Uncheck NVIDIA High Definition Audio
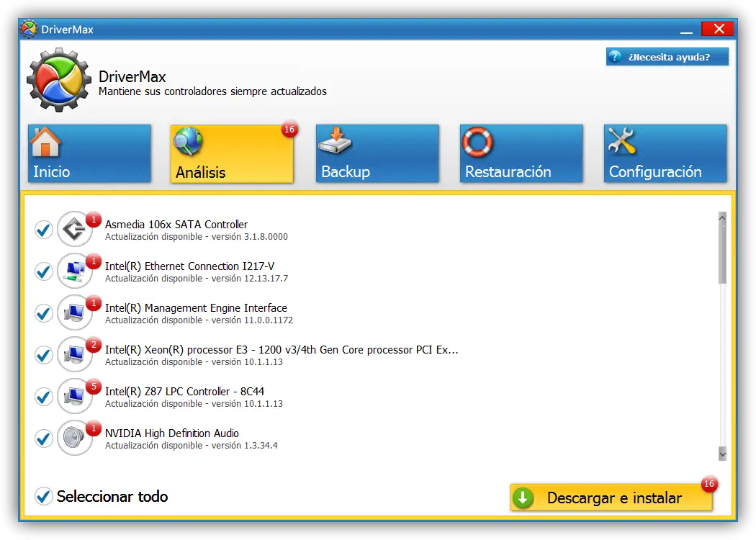 [x=44, y=438]
